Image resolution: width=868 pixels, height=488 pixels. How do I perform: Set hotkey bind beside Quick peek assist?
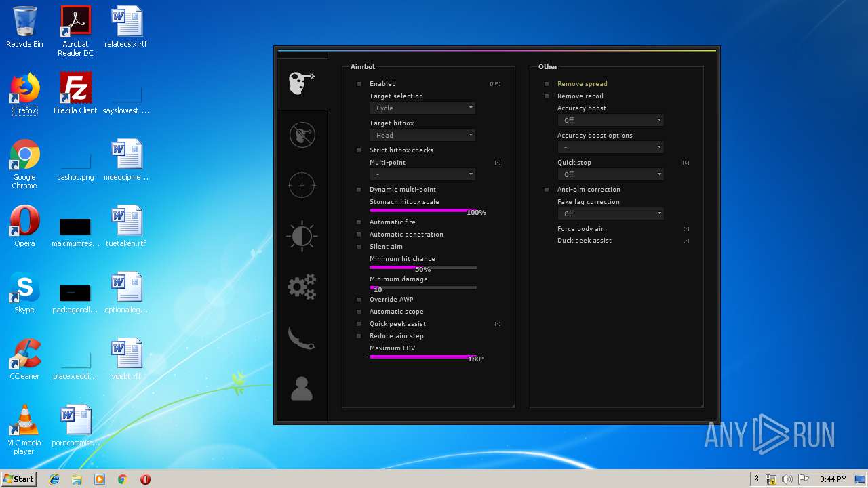coord(498,324)
